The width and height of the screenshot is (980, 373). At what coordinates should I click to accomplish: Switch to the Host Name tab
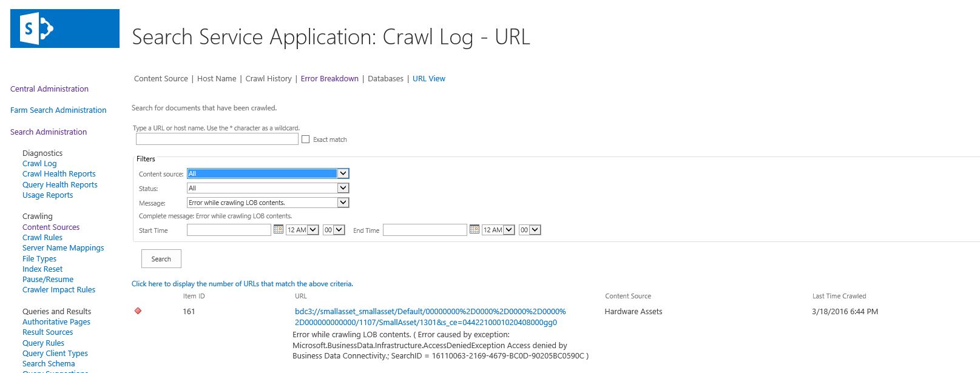(217, 79)
